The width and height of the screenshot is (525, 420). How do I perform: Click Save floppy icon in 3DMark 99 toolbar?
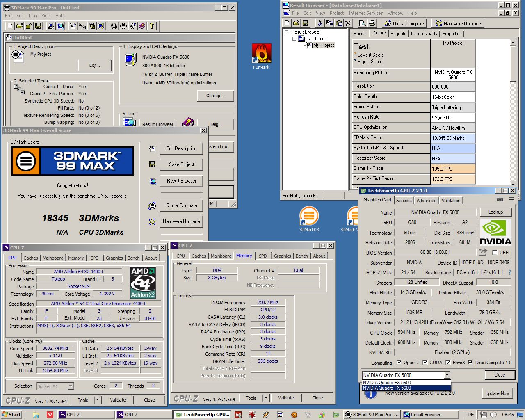click(38, 26)
